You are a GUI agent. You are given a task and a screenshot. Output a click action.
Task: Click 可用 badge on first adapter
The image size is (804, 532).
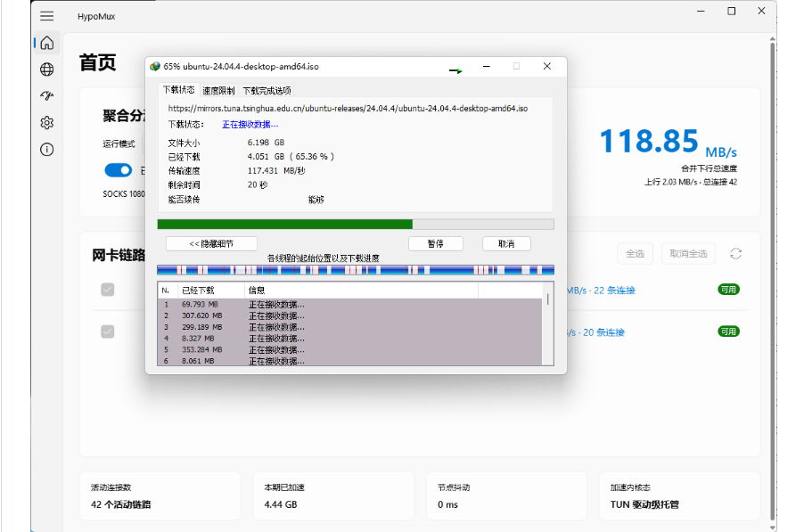click(x=728, y=290)
